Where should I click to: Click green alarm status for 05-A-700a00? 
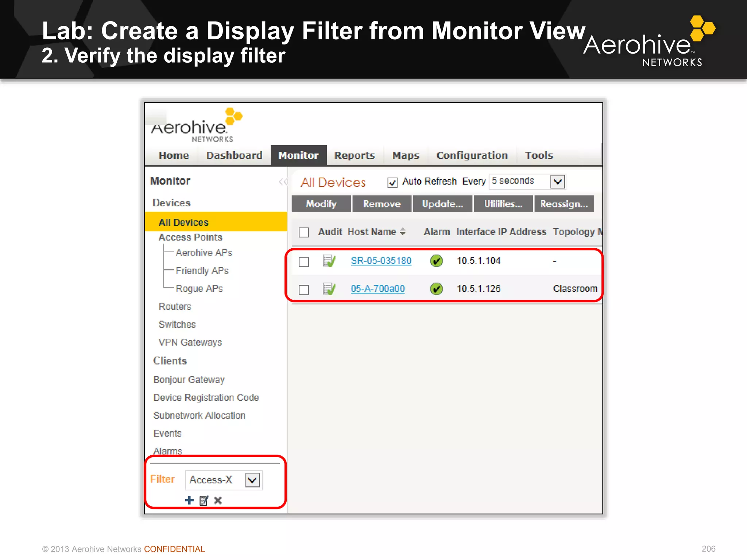pos(436,289)
